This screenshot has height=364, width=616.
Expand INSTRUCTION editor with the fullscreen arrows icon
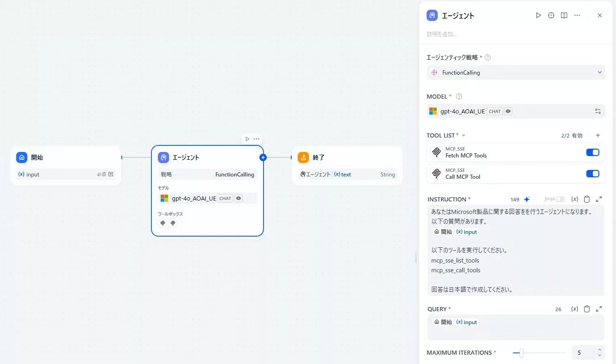(x=598, y=199)
